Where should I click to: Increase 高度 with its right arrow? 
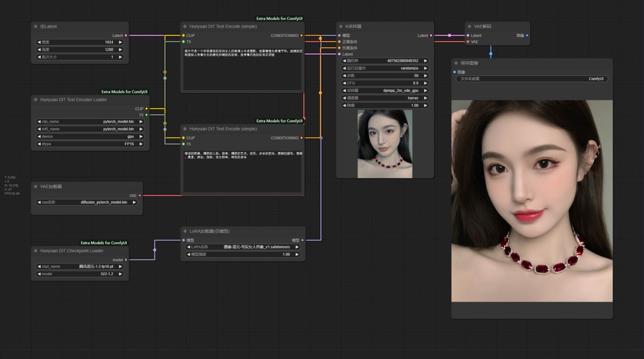tap(121, 50)
